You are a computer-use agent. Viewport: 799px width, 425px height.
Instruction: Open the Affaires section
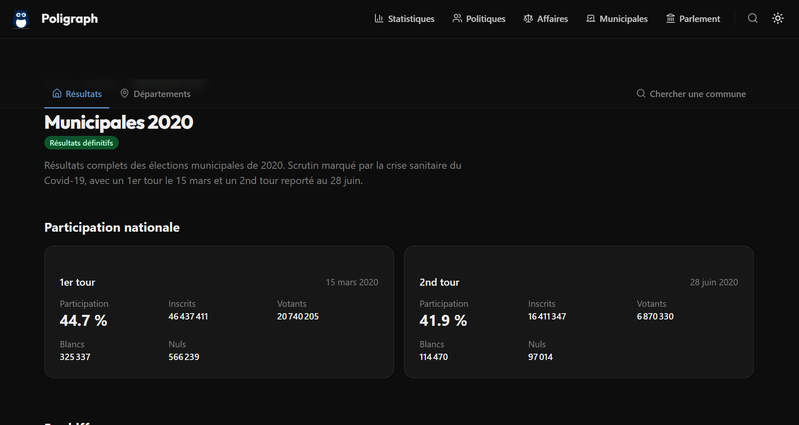click(545, 19)
